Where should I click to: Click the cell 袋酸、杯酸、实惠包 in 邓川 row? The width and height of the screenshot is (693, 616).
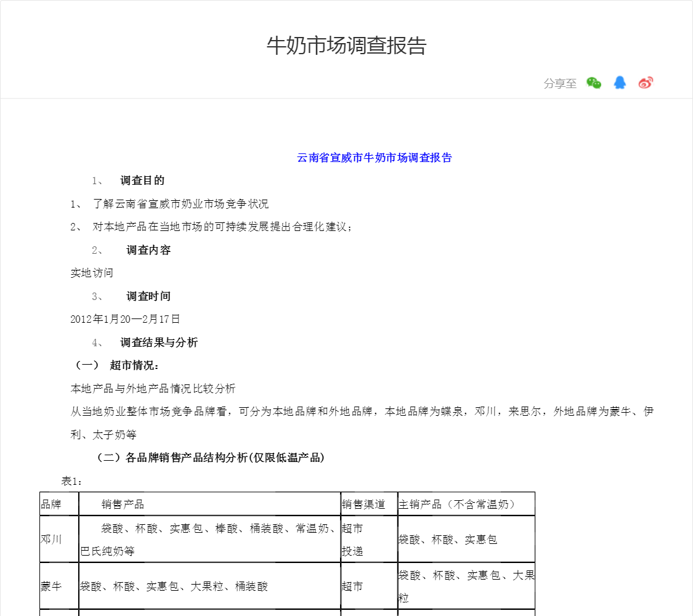coord(467,539)
